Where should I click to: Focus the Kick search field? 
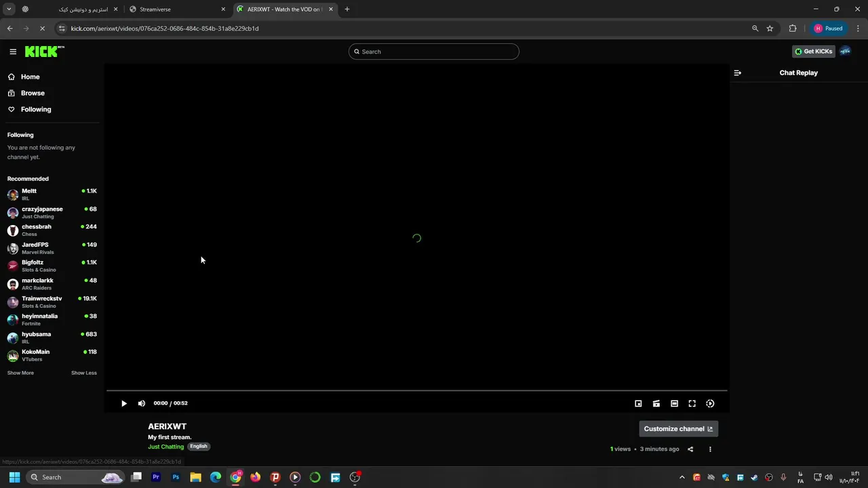click(434, 52)
